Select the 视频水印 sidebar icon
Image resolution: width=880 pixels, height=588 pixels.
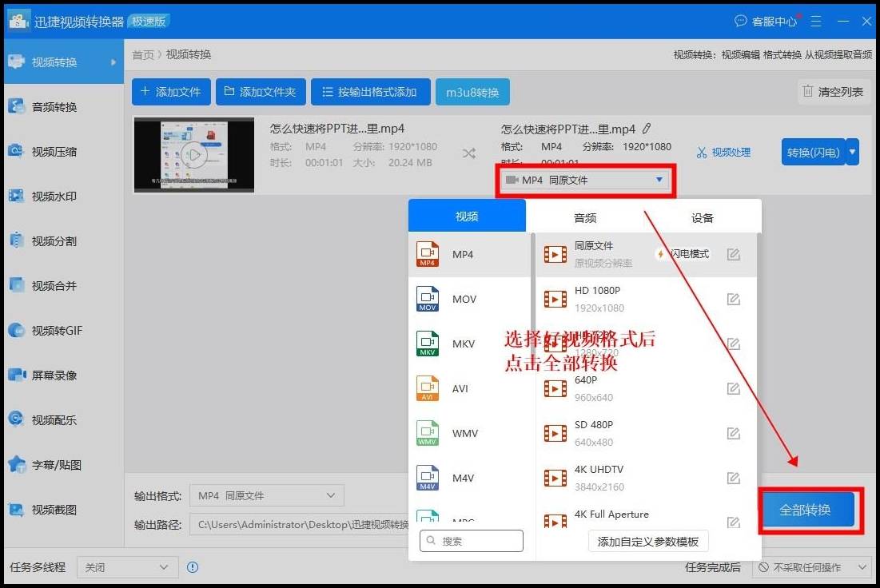16,196
